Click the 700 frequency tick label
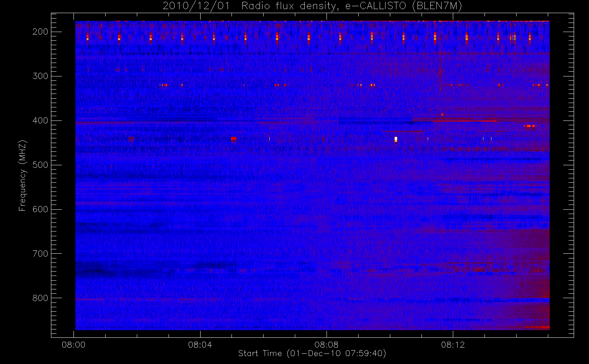Image resolution: width=589 pixels, height=364 pixels. click(x=40, y=254)
